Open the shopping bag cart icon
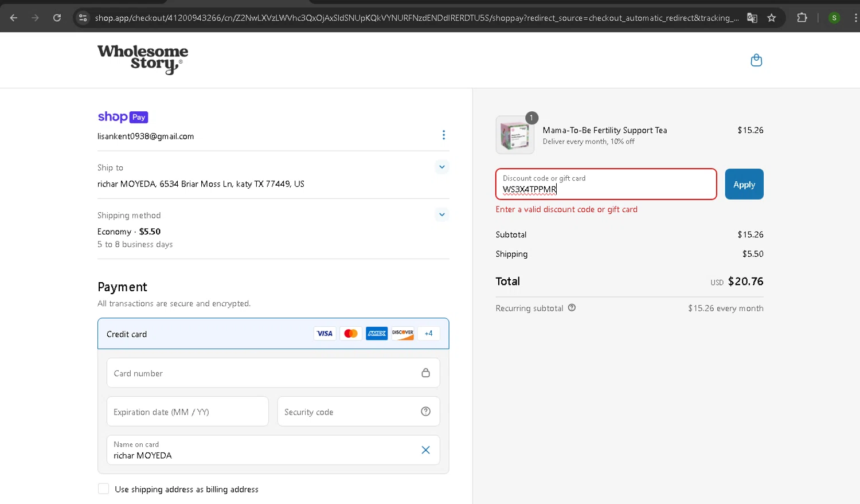 756,60
